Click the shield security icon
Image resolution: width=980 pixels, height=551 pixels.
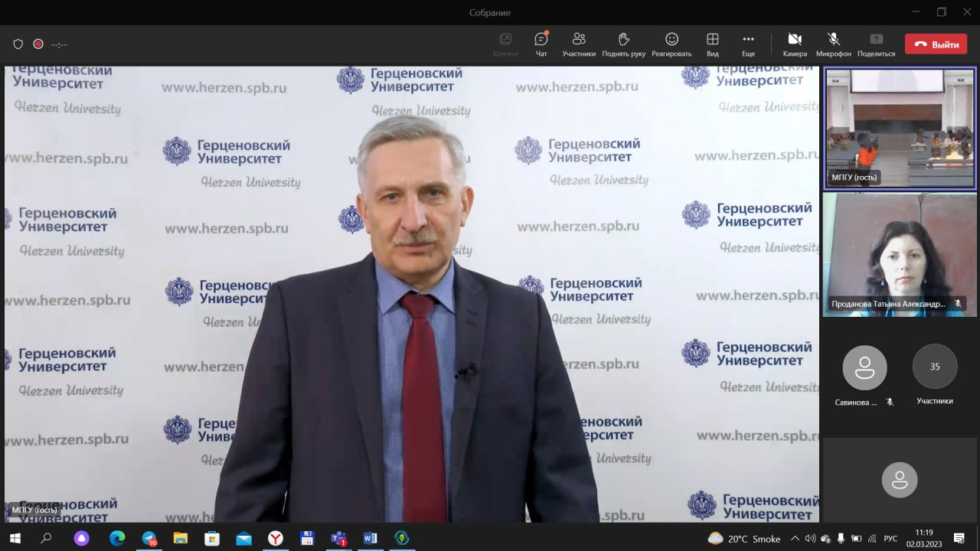coord(18,44)
